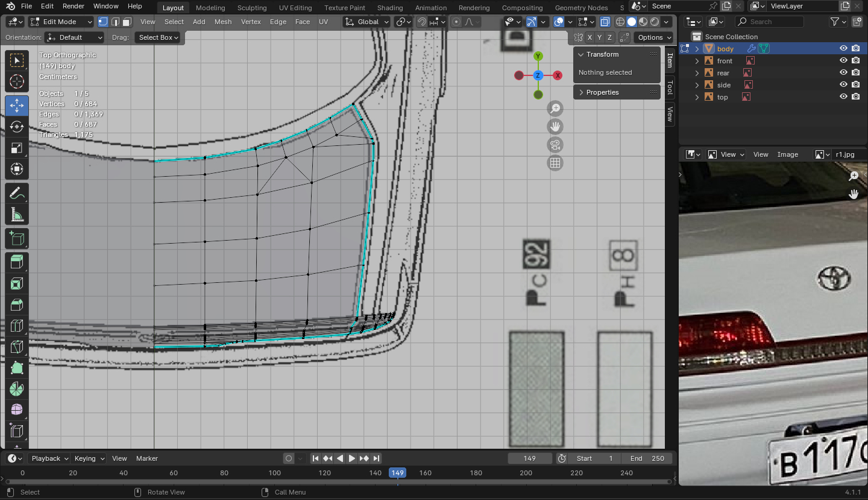
Task: Expand the rear object in outliner
Action: 697,73
